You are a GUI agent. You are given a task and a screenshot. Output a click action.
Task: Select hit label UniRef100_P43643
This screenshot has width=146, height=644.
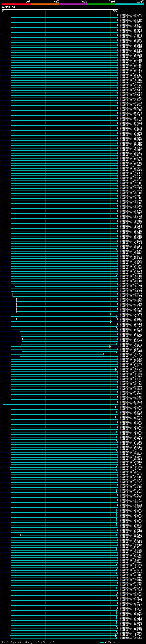pyautogui.click(x=131, y=35)
